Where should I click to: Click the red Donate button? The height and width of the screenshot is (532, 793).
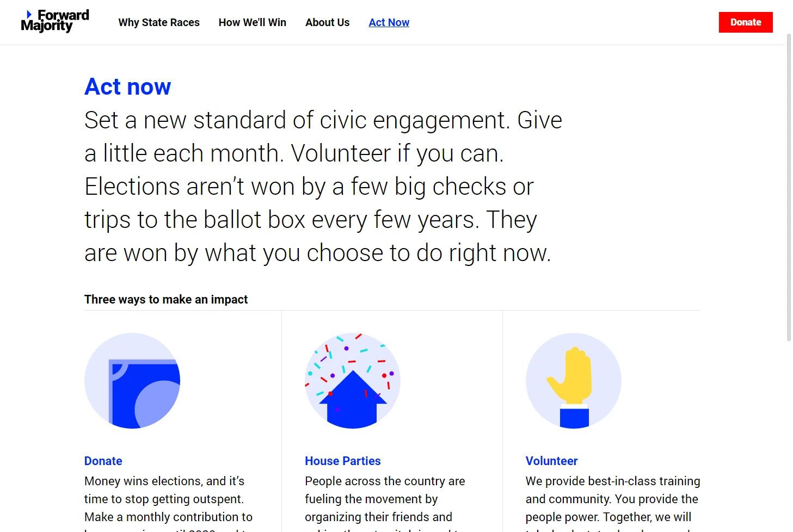pyautogui.click(x=746, y=22)
